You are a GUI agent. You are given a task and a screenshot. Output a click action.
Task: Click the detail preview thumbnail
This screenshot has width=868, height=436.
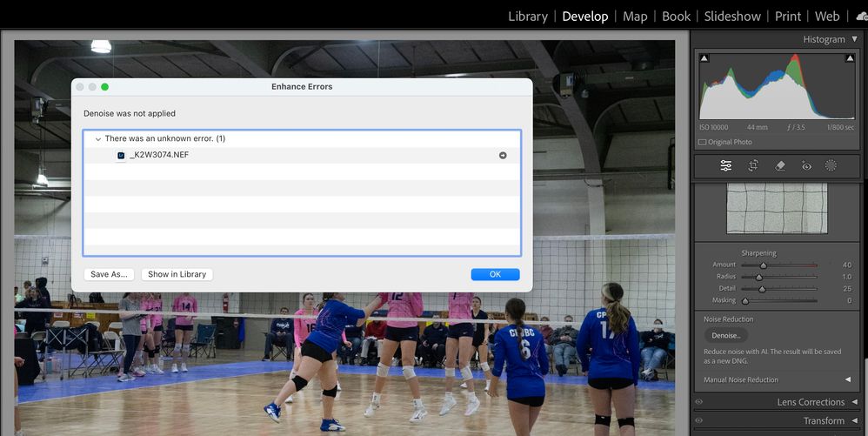pos(778,208)
